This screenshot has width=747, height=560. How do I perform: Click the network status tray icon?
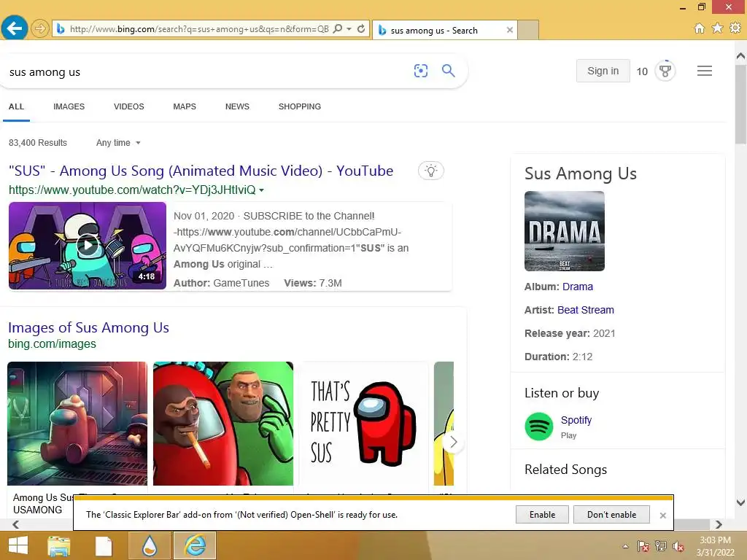[x=661, y=546]
